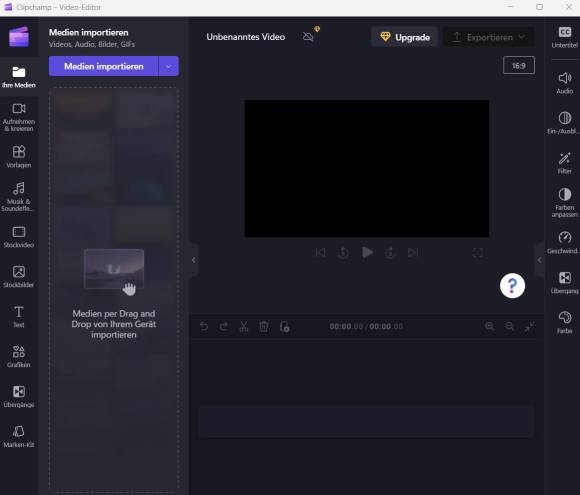
Task: Click 'Videos, Audio, Bilder, GIFs' subtitle text
Action: point(92,44)
